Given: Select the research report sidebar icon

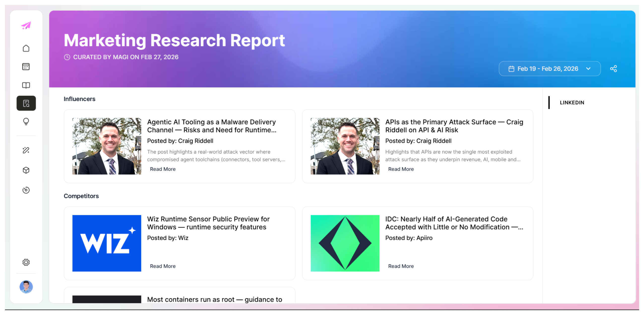Looking at the screenshot, I should (x=26, y=103).
